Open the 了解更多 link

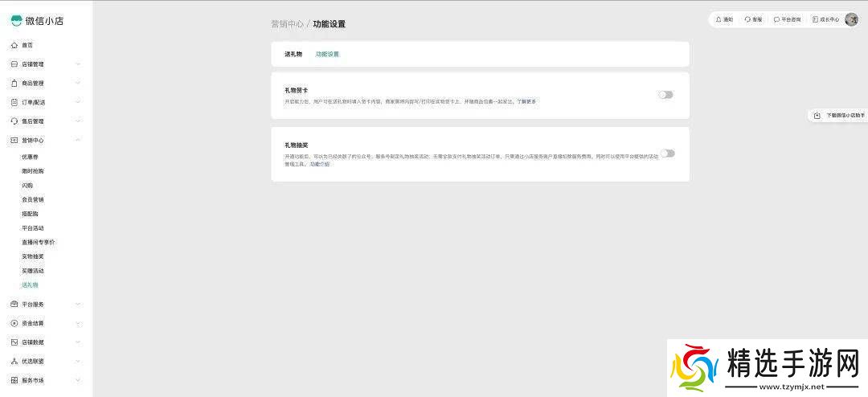(526, 102)
